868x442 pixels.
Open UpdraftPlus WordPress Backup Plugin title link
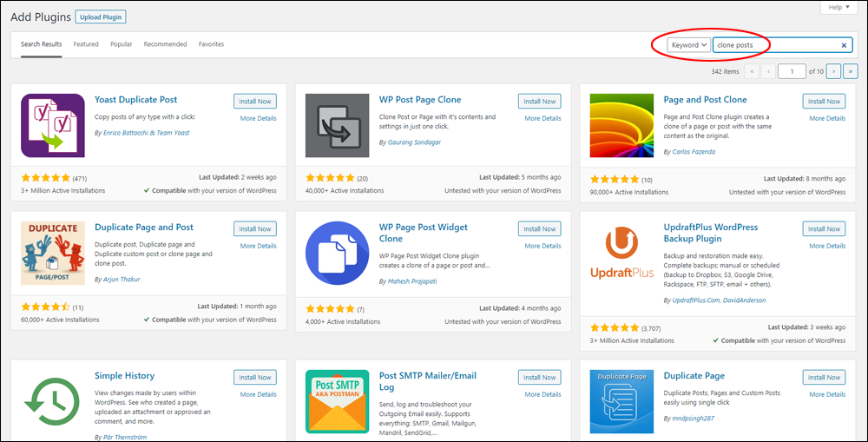pos(711,233)
